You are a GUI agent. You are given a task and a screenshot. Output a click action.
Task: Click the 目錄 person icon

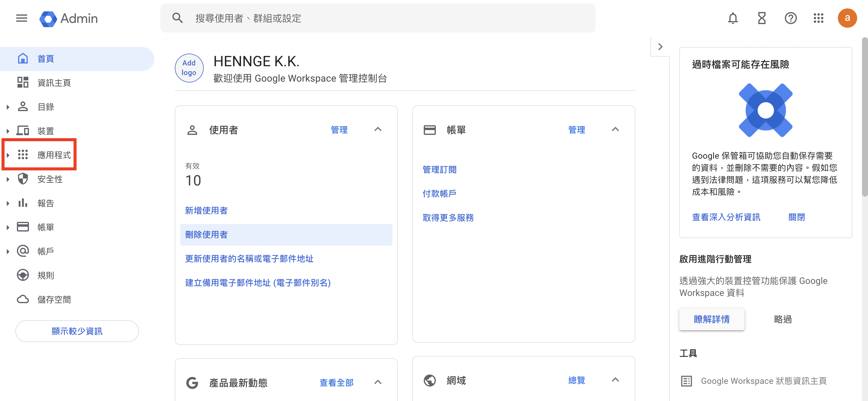click(x=23, y=107)
